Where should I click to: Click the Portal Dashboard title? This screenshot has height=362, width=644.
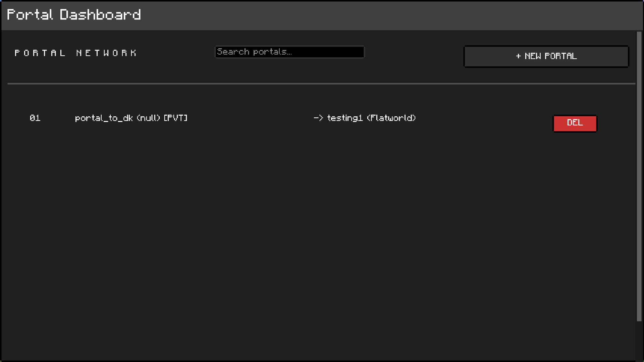[x=74, y=15]
